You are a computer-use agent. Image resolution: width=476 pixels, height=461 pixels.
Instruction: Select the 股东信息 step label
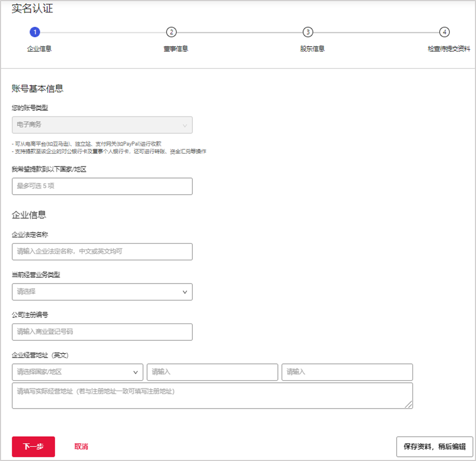313,48
